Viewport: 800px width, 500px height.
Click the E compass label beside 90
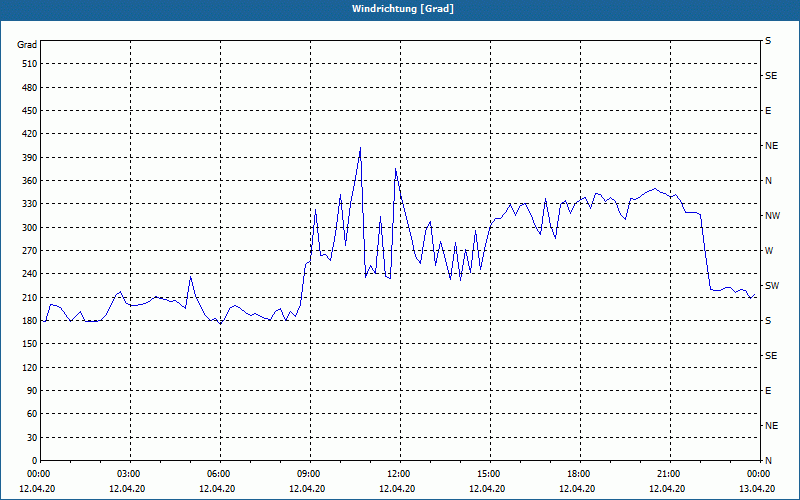pos(768,391)
